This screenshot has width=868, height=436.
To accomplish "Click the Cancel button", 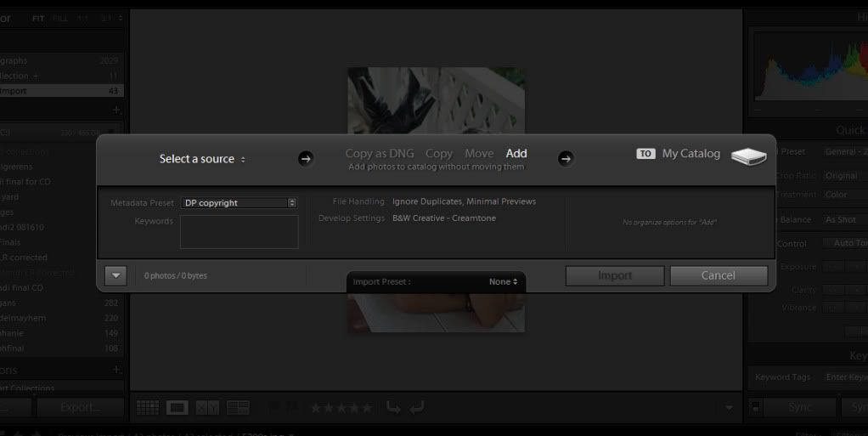I will coord(719,275).
